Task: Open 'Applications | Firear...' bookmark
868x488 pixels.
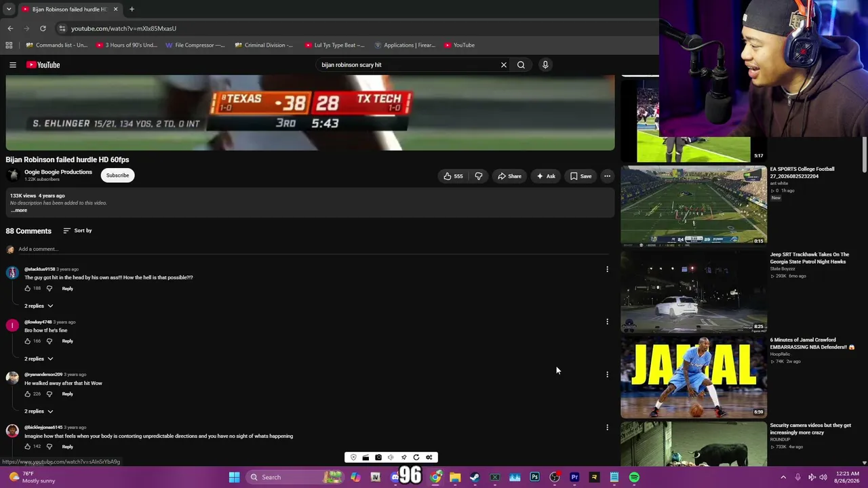Action: [405, 45]
